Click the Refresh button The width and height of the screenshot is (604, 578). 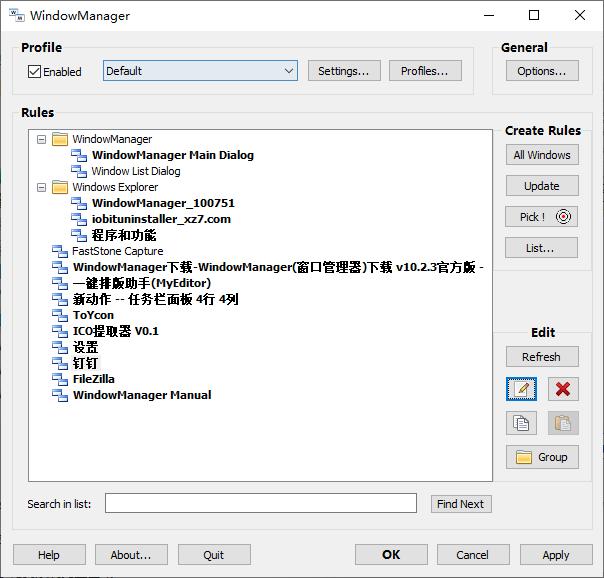tap(542, 357)
